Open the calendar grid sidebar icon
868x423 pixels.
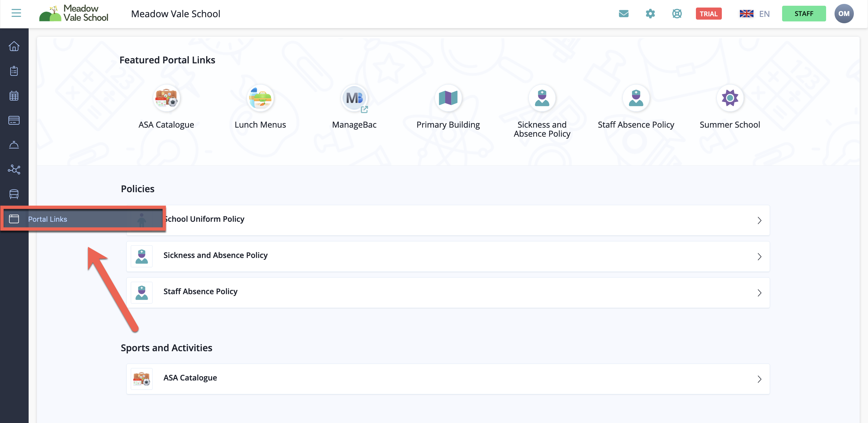(x=14, y=96)
